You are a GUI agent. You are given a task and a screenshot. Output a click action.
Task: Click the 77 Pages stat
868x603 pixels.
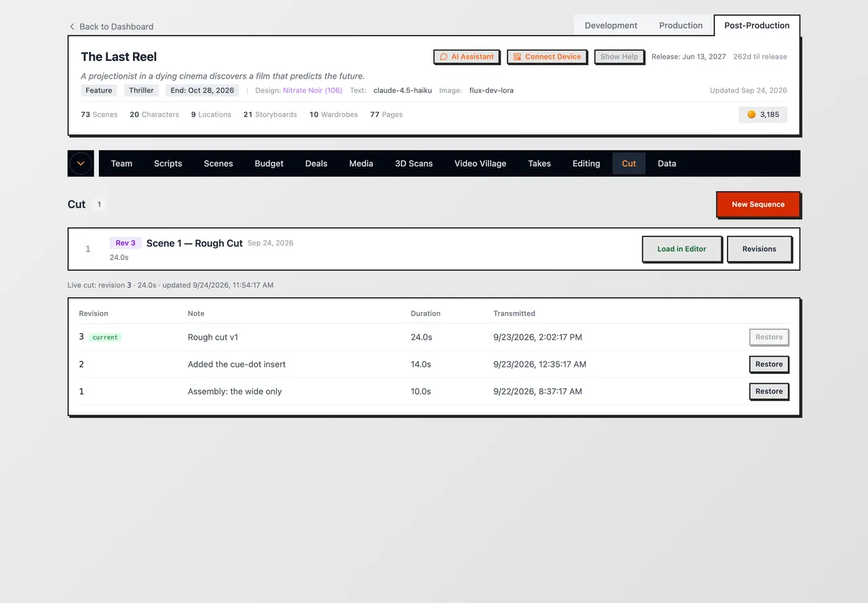click(x=387, y=115)
